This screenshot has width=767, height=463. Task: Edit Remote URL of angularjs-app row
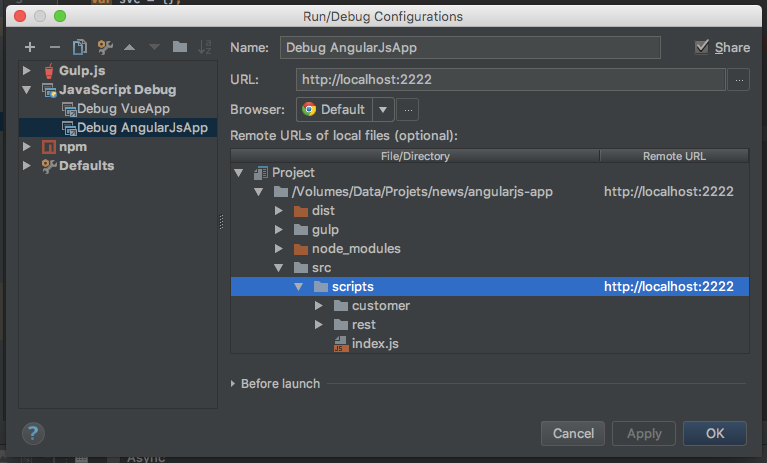[669, 192]
